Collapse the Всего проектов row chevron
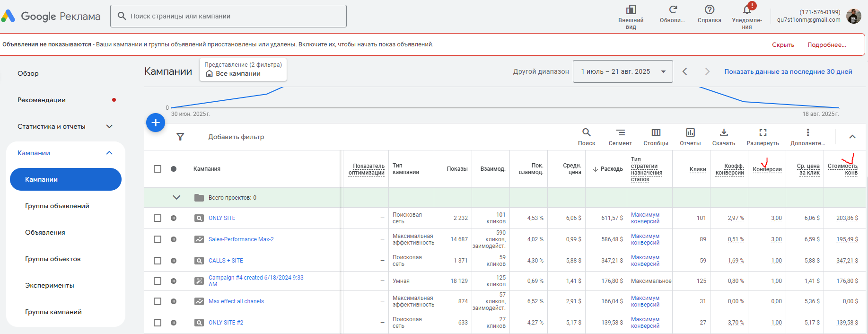Viewport: 868px width, 334px height. [x=176, y=198]
